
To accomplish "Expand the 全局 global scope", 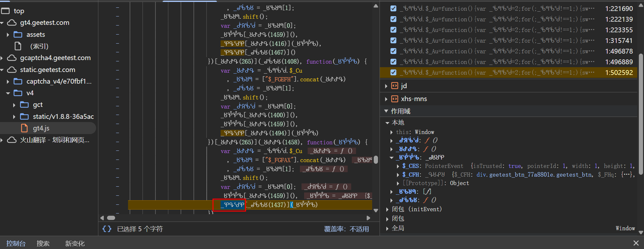I will (387, 228).
